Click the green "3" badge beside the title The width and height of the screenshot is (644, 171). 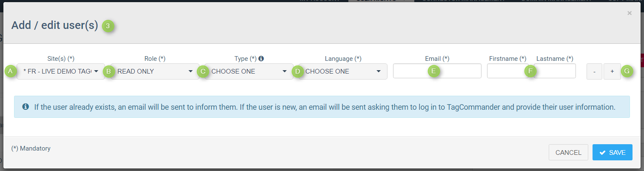(x=108, y=26)
